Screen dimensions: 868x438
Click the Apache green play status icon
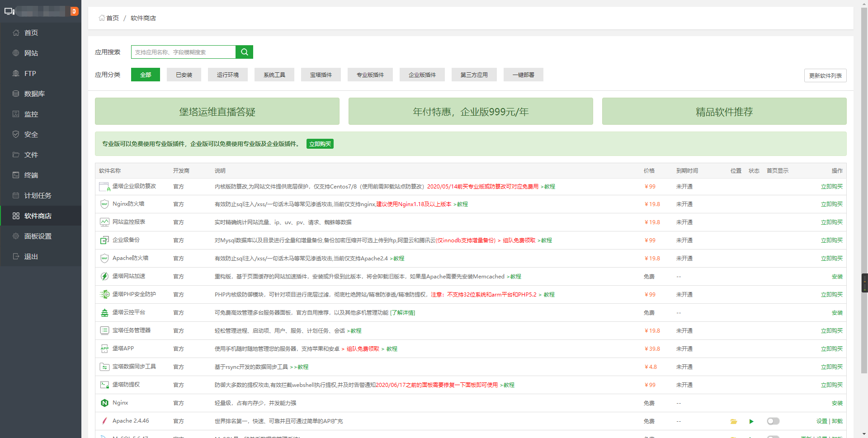coord(751,421)
